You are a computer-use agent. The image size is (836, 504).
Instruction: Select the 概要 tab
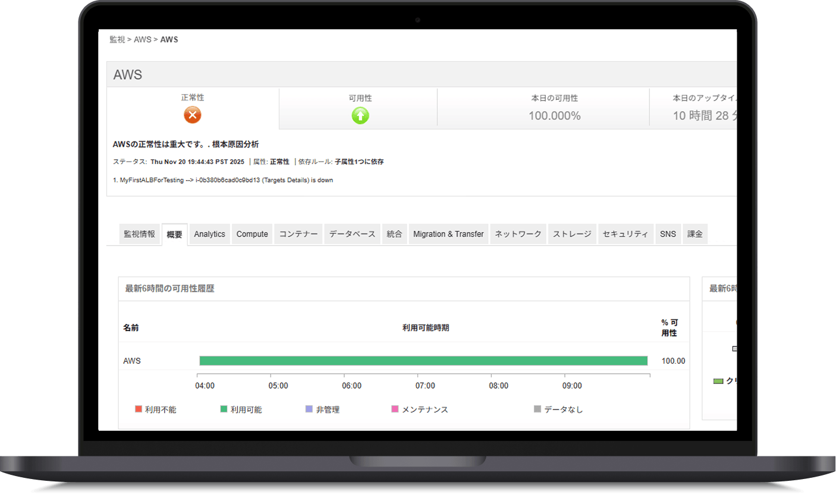pos(175,235)
